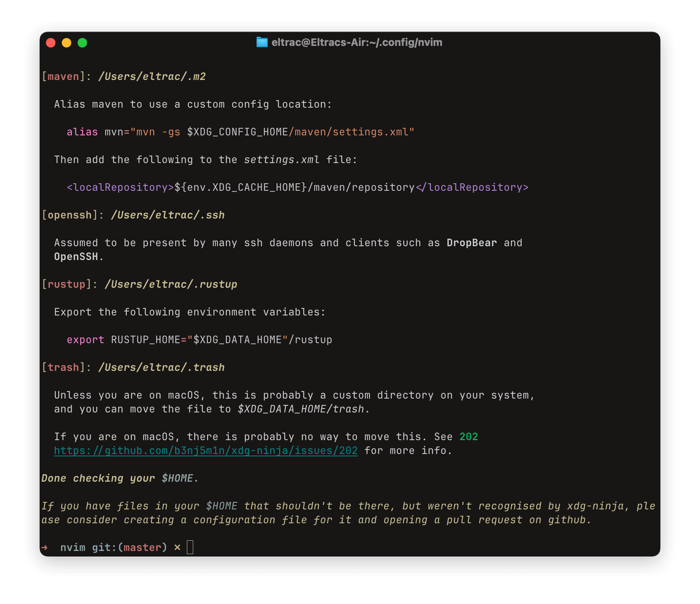Click the export RUSTUP_HOME command line
Image resolution: width=700 pixels, height=604 pixels.
(x=199, y=340)
